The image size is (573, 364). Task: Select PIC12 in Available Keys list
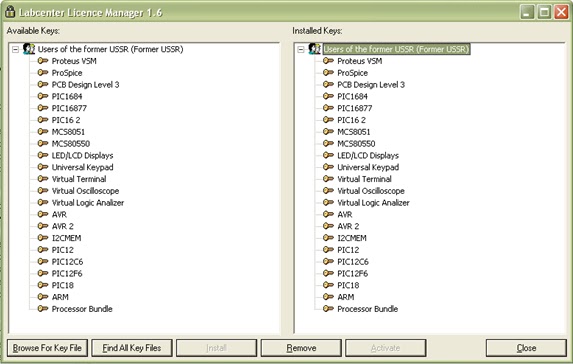(x=62, y=250)
